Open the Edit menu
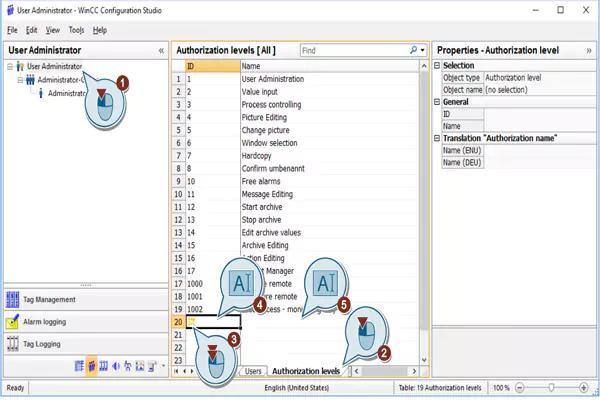600x400 pixels. point(31,30)
